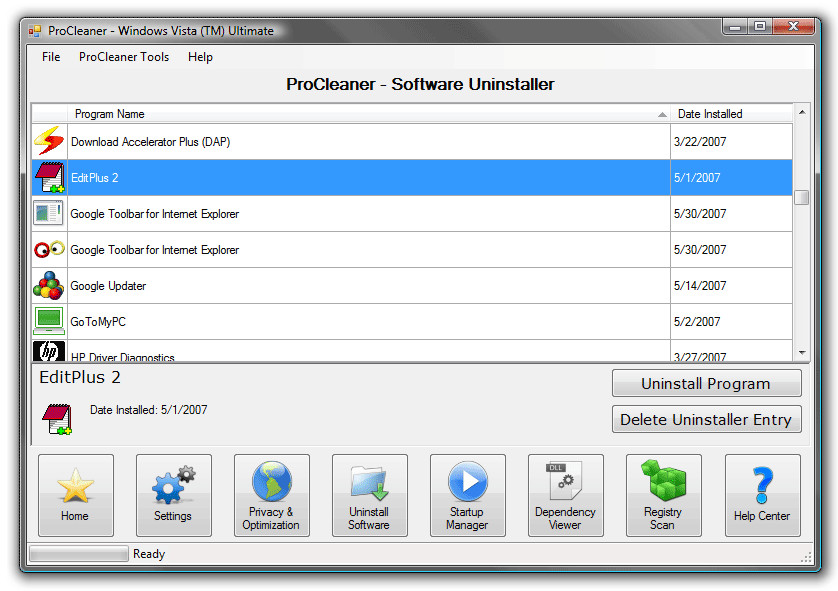Click the EditPlus 2 heading in details pane
Viewport: 838px width, 591px height.
point(80,377)
